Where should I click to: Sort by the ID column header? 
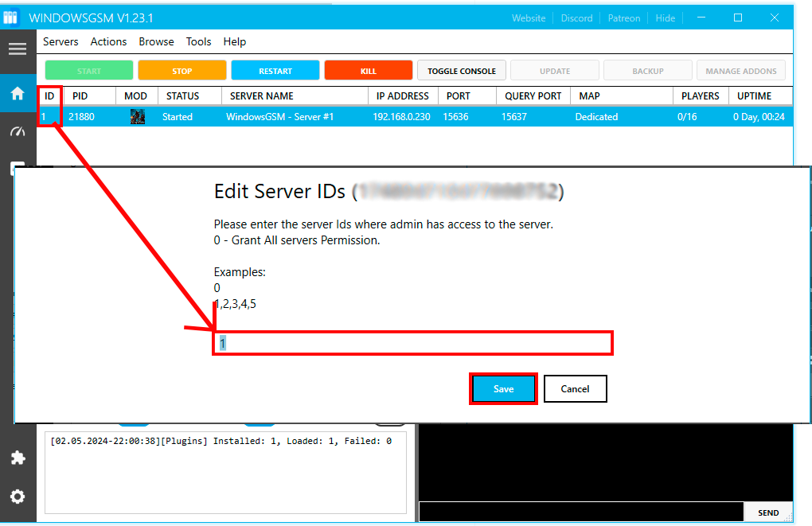click(49, 95)
